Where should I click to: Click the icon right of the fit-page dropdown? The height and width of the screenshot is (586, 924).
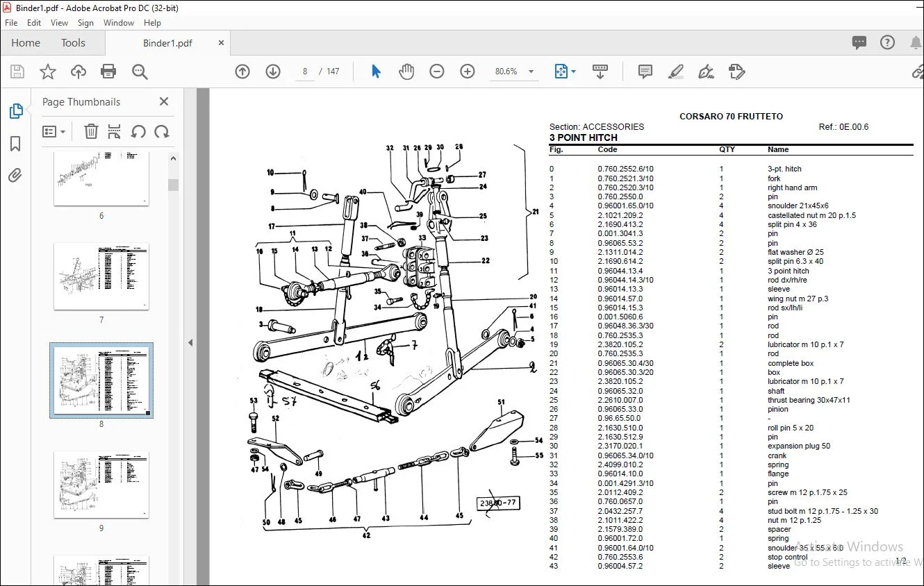(600, 72)
